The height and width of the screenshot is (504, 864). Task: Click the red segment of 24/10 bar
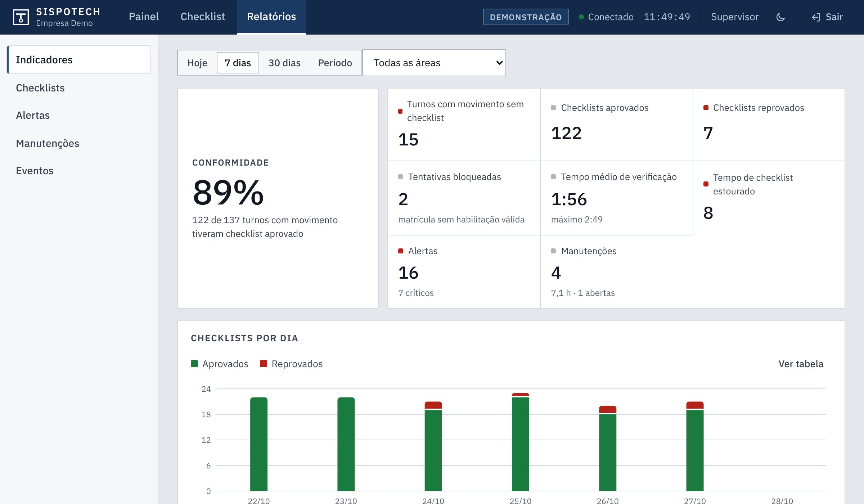pyautogui.click(x=433, y=405)
